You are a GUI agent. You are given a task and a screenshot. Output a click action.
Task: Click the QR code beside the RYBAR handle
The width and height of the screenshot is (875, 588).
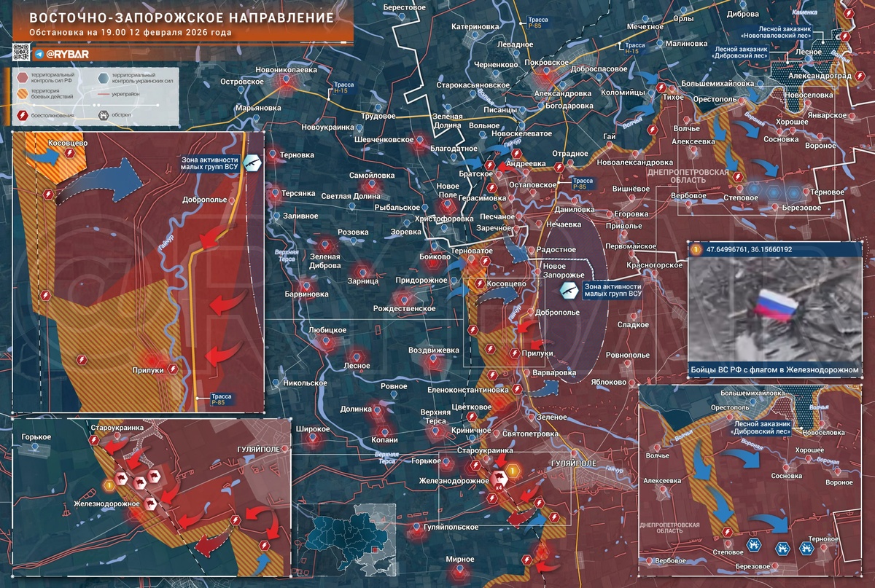pos(20,52)
